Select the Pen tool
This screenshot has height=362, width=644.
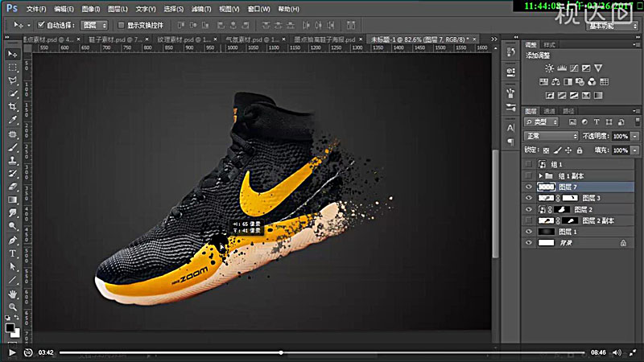(x=13, y=240)
